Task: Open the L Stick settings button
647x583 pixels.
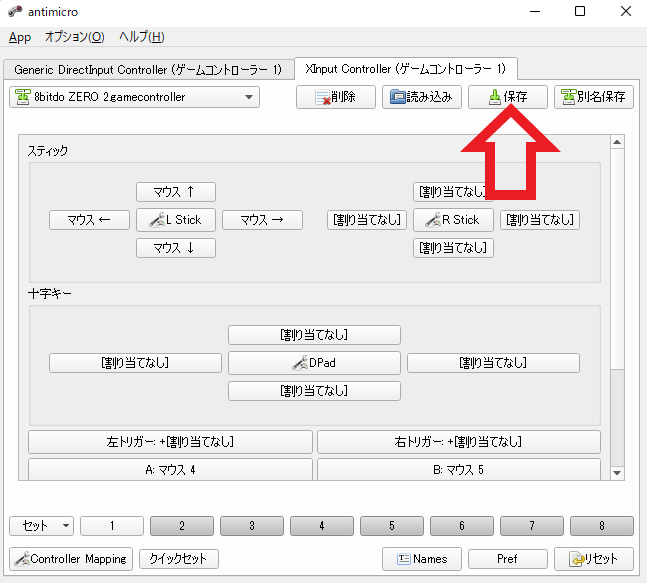Action: [176, 220]
